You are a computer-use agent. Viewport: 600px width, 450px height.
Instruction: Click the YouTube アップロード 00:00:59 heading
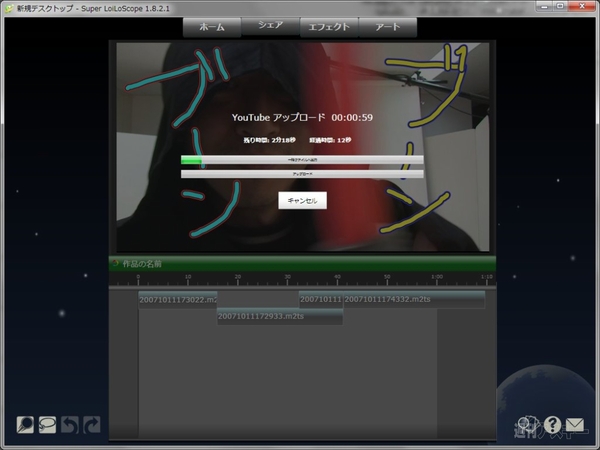[302, 117]
